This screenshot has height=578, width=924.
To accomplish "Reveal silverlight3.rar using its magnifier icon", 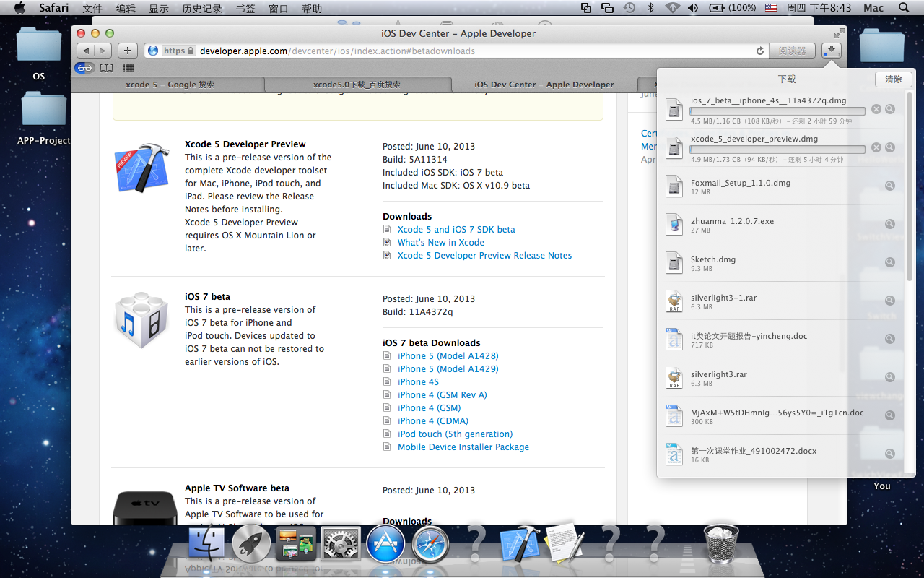I will 890,377.
